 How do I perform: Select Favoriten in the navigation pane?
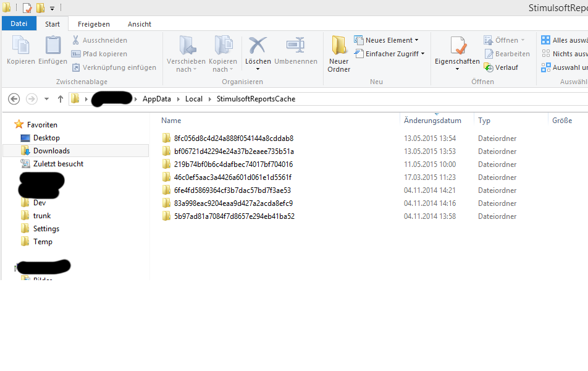pyautogui.click(x=42, y=125)
